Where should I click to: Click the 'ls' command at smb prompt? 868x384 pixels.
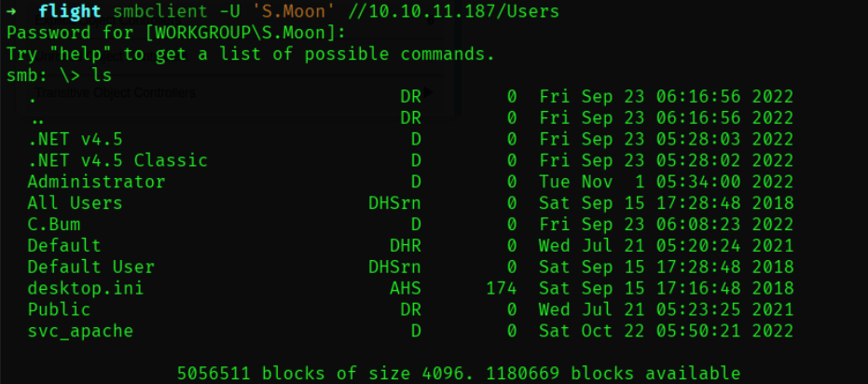[x=102, y=75]
